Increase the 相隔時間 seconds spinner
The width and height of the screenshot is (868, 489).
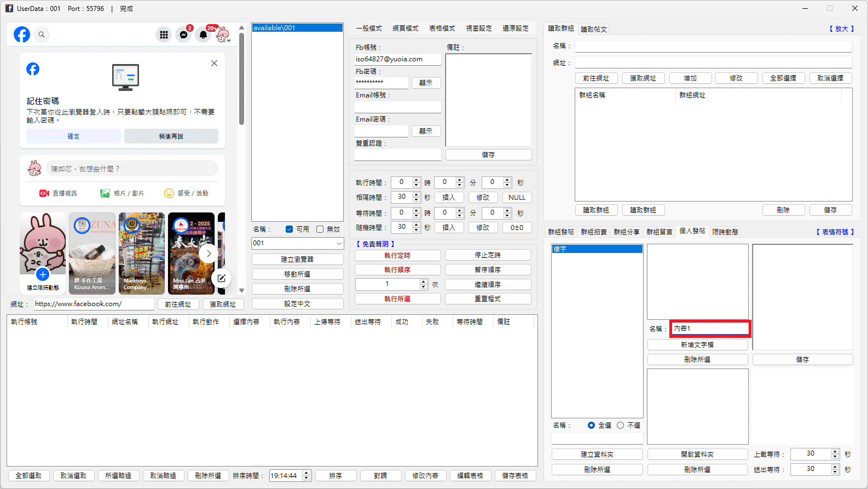click(x=416, y=194)
